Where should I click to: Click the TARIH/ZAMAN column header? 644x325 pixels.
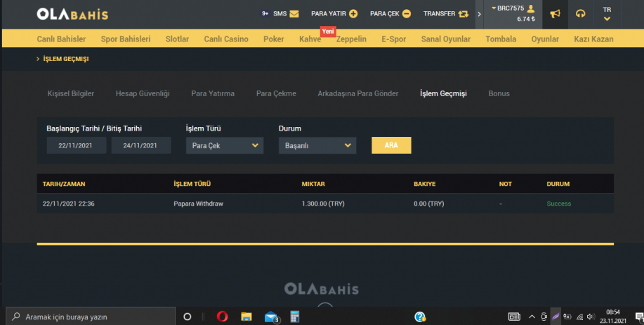(x=64, y=184)
